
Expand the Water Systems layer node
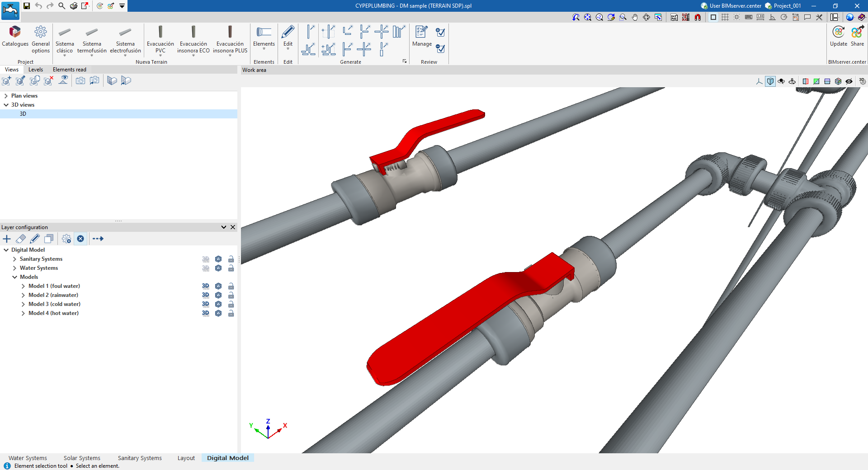click(x=14, y=268)
